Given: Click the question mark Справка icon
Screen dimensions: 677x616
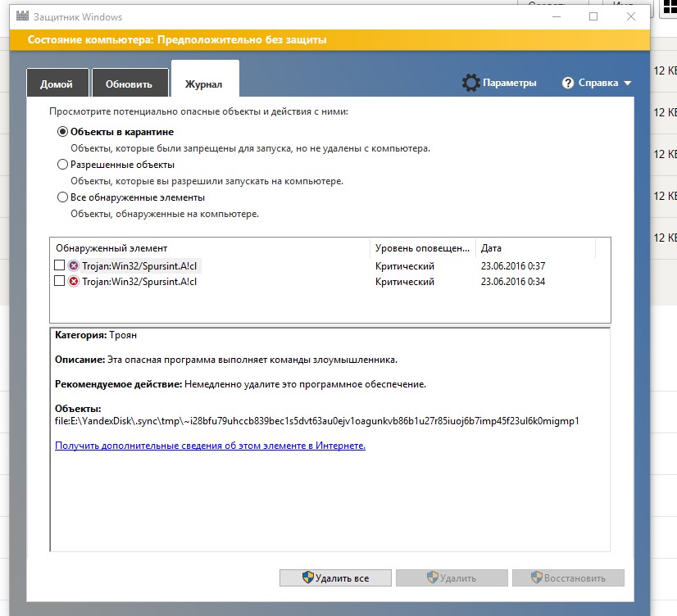Looking at the screenshot, I should (x=567, y=83).
